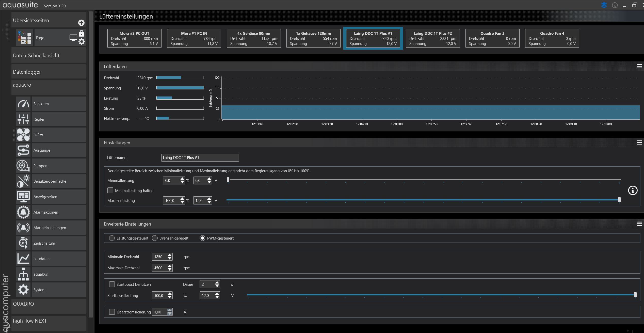Screen dimensions: 644x333
Task: Open the Lüfterdaten panel menu icon
Action: [x=639, y=66]
